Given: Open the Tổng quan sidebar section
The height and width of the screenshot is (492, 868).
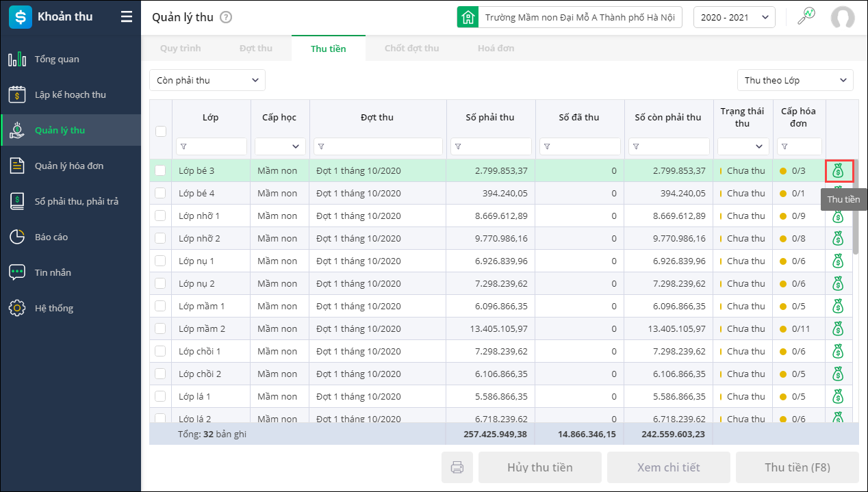Looking at the screenshot, I should coord(57,60).
